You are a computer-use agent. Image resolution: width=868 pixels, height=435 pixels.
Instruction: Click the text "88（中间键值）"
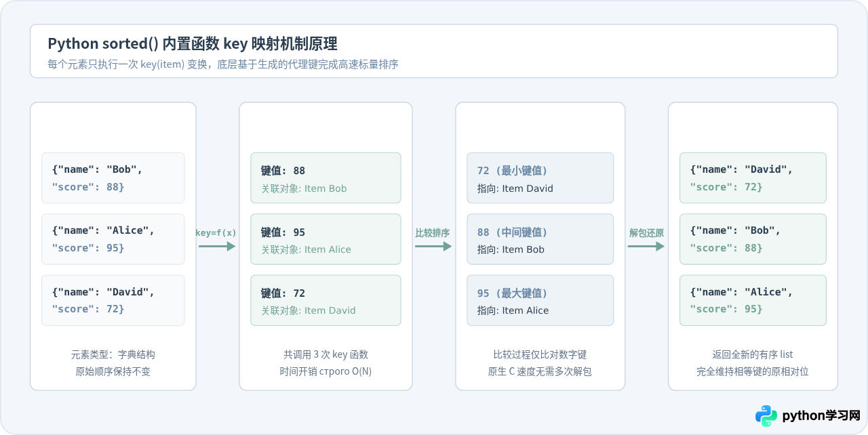pyautogui.click(x=513, y=232)
